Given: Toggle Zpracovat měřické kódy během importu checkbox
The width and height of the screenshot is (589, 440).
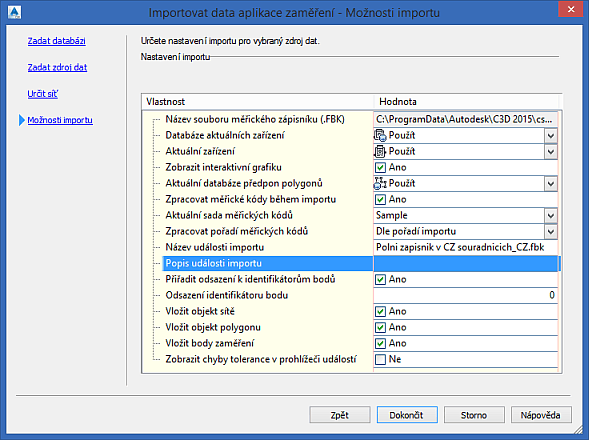Looking at the screenshot, I should (380, 199).
